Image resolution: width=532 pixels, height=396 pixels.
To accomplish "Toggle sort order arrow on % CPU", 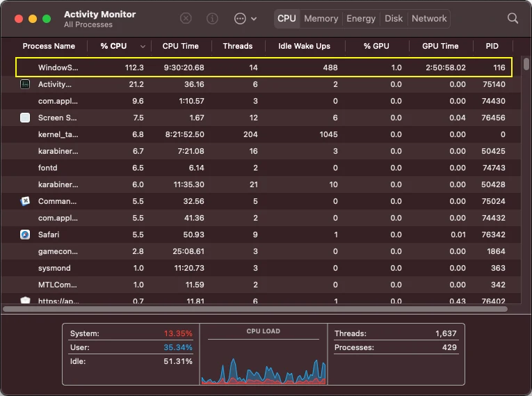I will coord(143,47).
